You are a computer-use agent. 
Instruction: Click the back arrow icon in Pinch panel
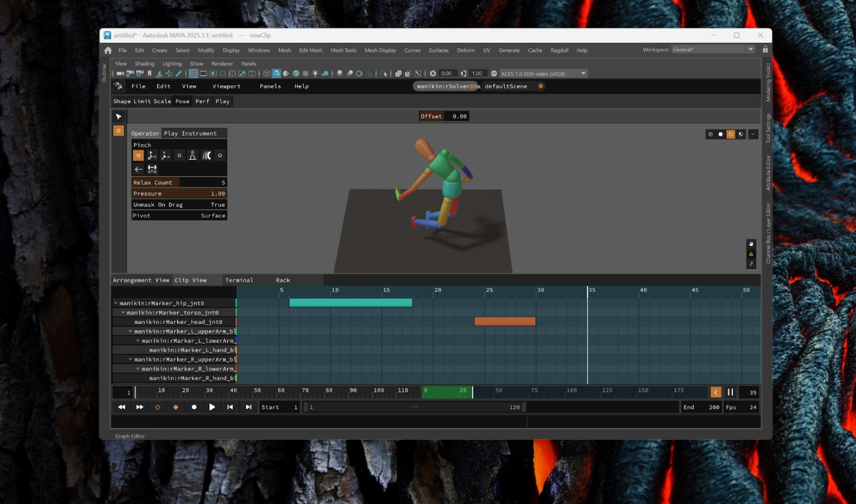139,169
